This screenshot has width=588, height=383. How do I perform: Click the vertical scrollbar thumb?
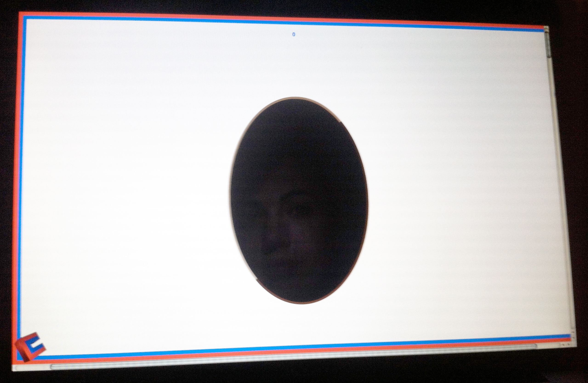pyautogui.click(x=548, y=45)
